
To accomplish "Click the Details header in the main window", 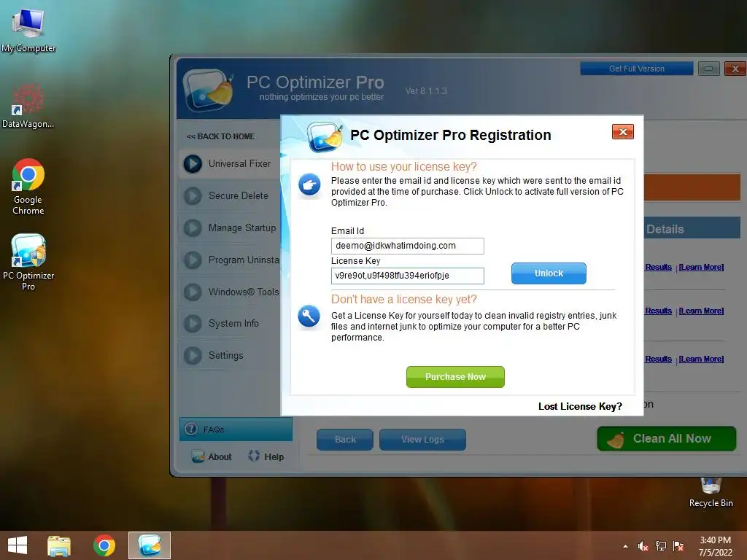I will click(665, 230).
